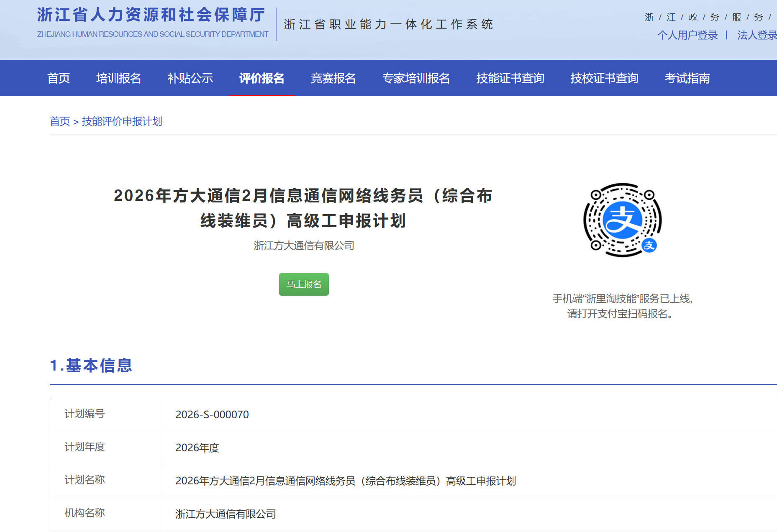Click the 个人用户登录 link
777x532 pixels.
click(687, 35)
